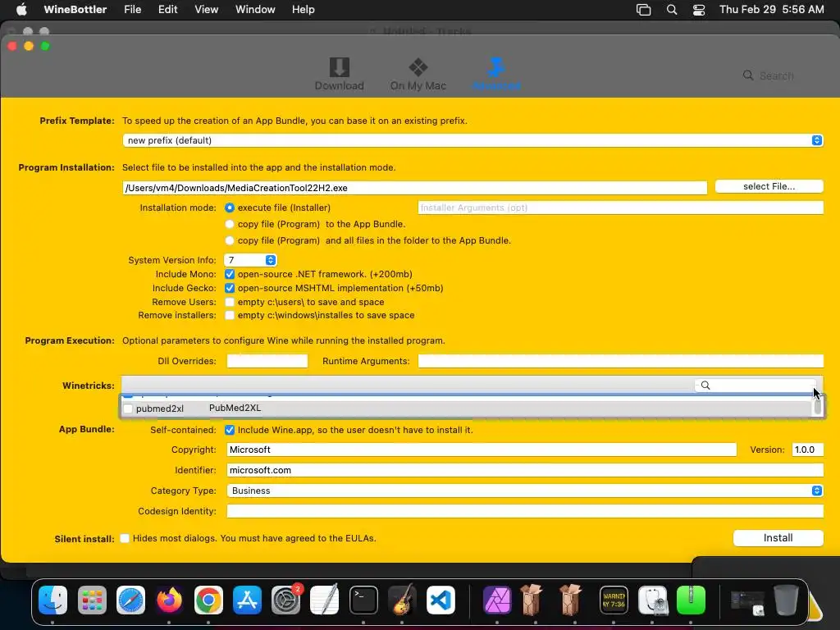Toggle Self-contained Include Wine.app checkbox
Viewport: 840px width, 630px height.
pyautogui.click(x=230, y=430)
